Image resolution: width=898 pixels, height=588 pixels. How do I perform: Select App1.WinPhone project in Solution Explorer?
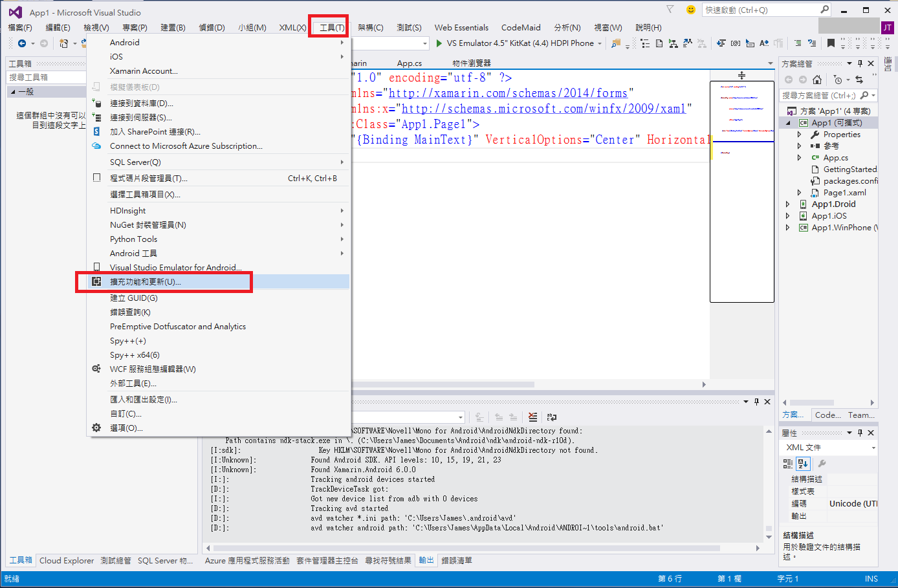click(x=844, y=228)
